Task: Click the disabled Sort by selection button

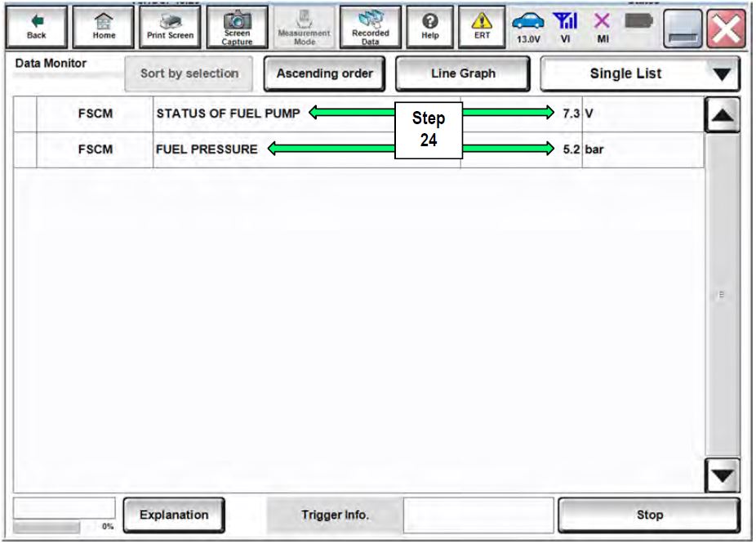Action: [189, 74]
